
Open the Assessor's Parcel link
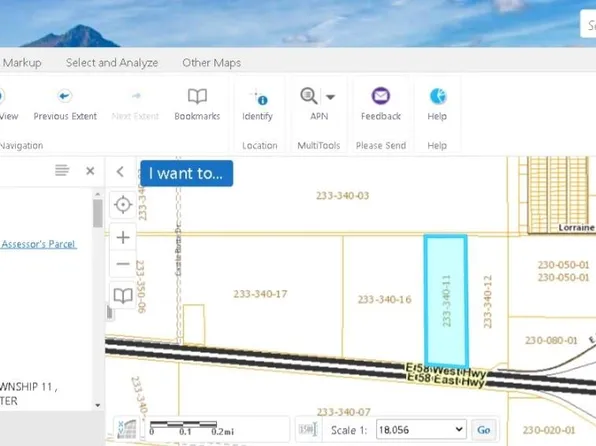tap(38, 244)
